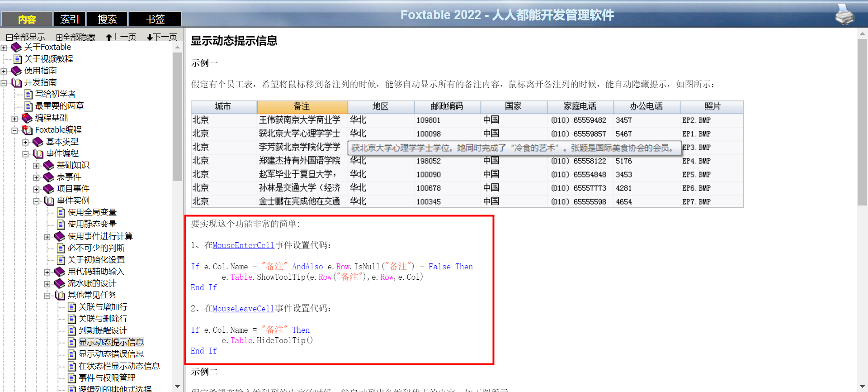Expand the 用代码辅助输入 tree node

click(47, 272)
